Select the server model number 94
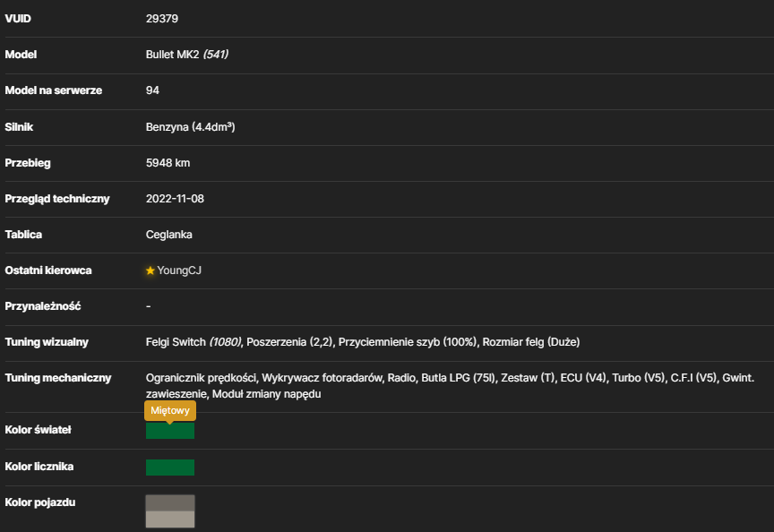Image resolution: width=774 pixels, height=532 pixels. pyautogui.click(x=152, y=90)
